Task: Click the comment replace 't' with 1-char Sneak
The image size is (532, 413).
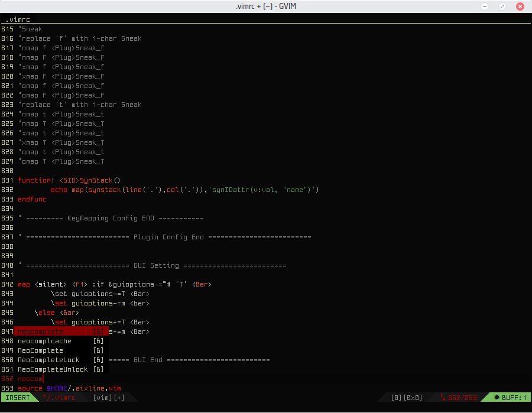Action: pos(80,105)
